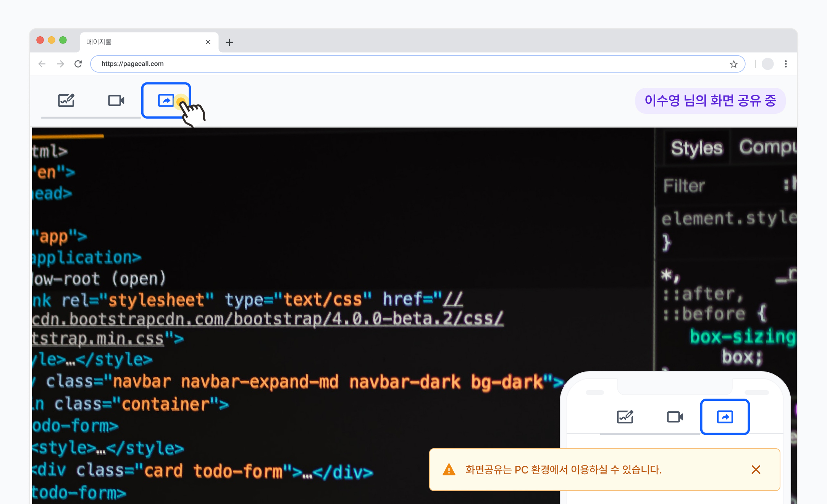This screenshot has width=827, height=504.
Task: Focus the address bar showing https://pagecall.com
Action: 418,64
